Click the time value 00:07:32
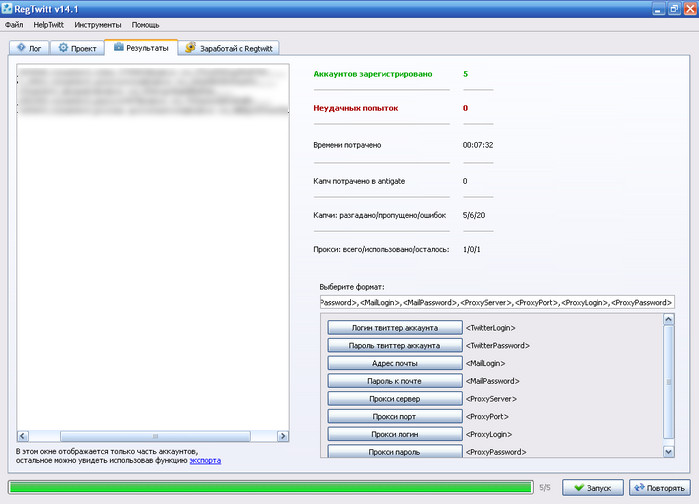Image resolution: width=699 pixels, height=504 pixels. 478,145
